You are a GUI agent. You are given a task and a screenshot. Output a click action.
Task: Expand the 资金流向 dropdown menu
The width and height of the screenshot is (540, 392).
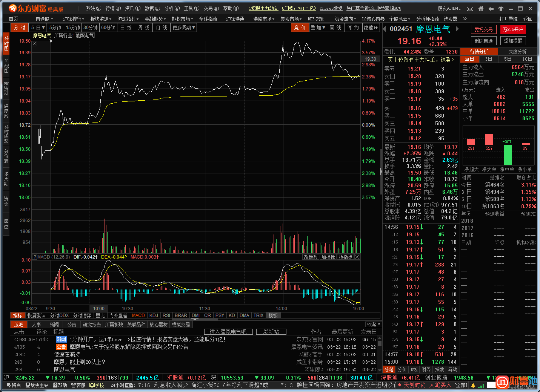(345, 18)
